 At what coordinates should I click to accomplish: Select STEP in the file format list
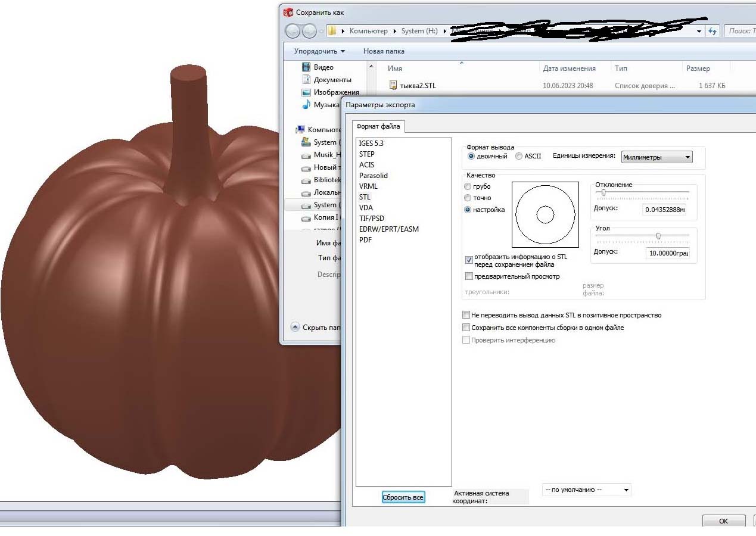tap(367, 154)
